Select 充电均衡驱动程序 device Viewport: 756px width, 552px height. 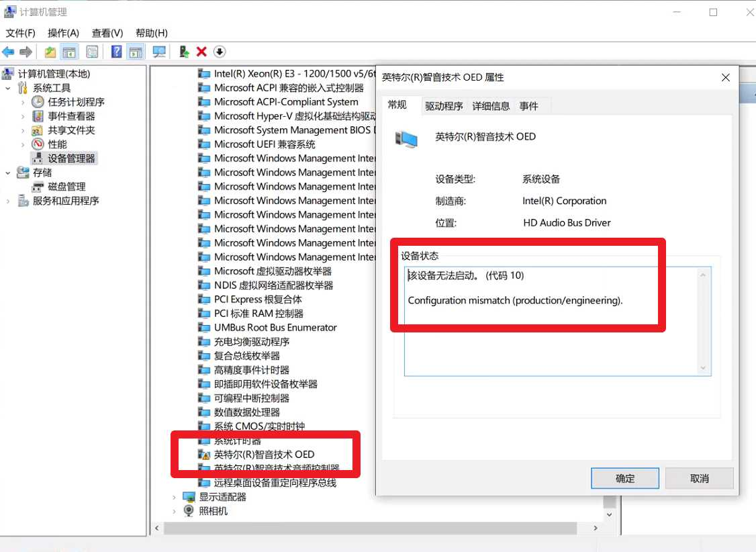point(252,342)
